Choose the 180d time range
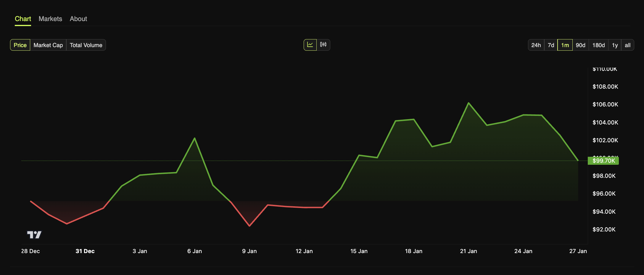Image resolution: width=644 pixels, height=275 pixels. click(x=598, y=45)
